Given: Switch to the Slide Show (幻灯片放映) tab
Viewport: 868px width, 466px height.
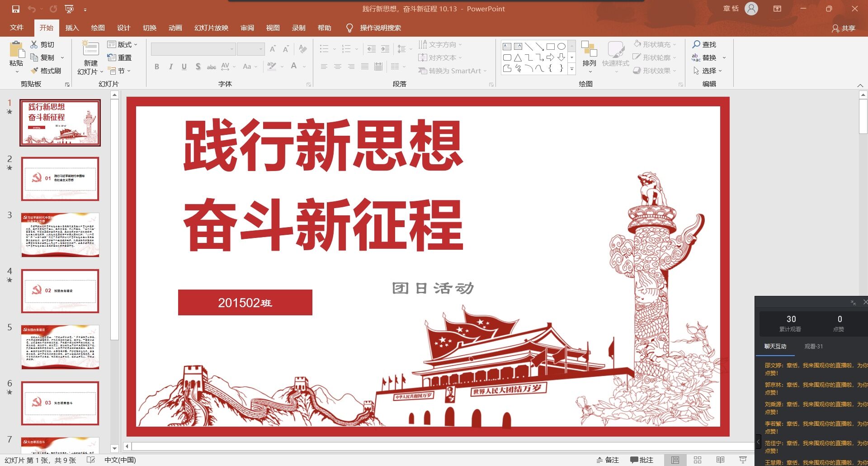Looking at the screenshot, I should 211,28.
